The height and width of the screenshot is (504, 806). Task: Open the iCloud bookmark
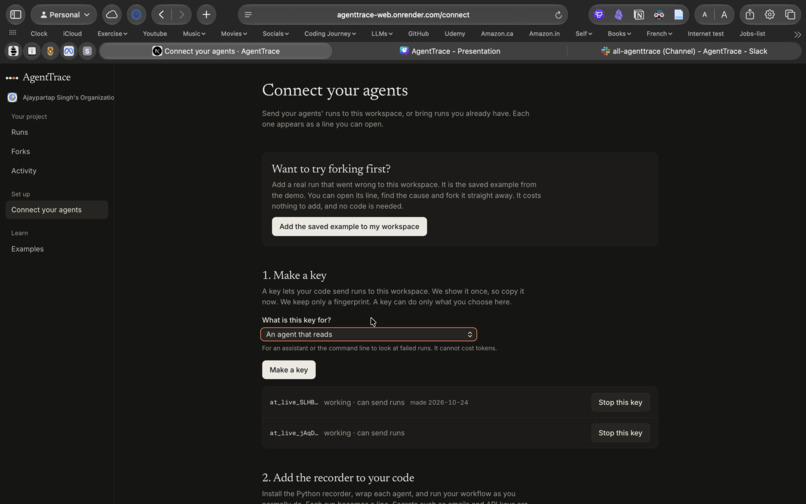(x=72, y=33)
